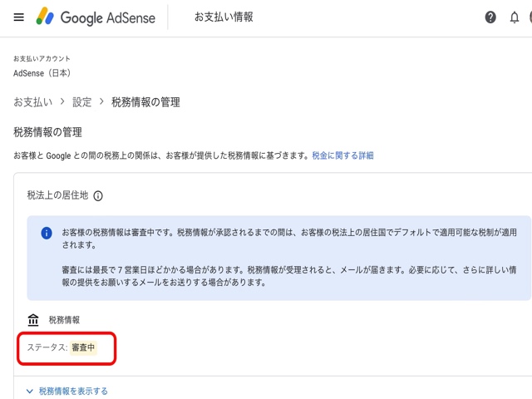Click the 審査中 status badge
532x399 pixels.
pyautogui.click(x=83, y=347)
